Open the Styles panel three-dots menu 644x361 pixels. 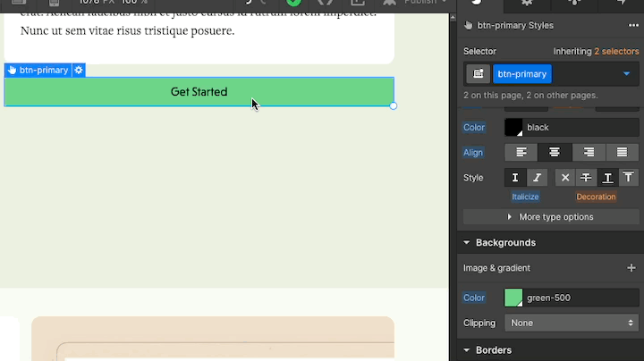point(633,26)
